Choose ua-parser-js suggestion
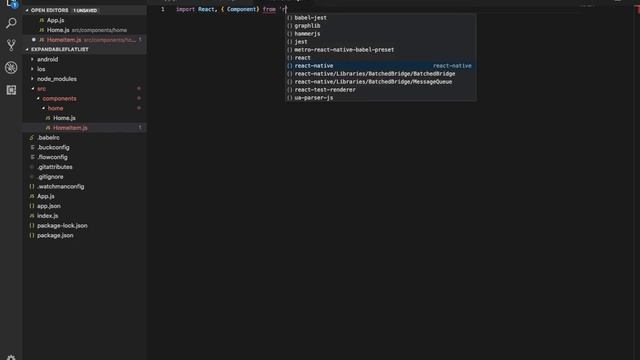 (x=380, y=98)
